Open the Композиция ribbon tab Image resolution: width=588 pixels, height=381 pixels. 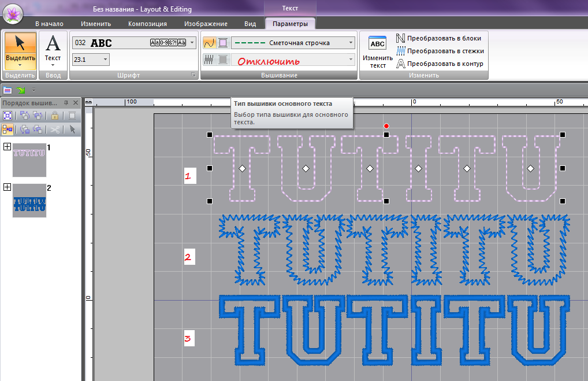click(x=147, y=24)
